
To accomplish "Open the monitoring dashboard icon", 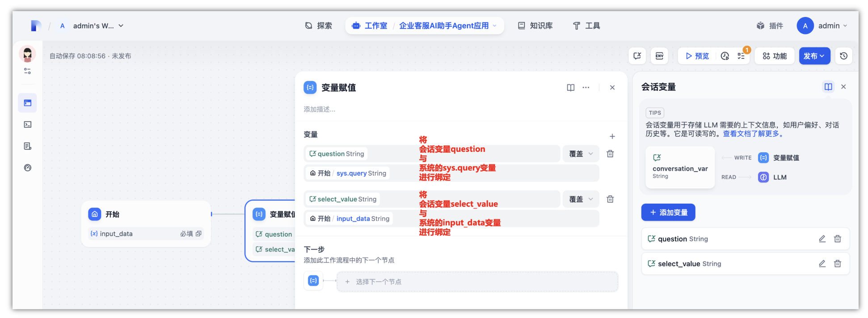I will pos(28,168).
